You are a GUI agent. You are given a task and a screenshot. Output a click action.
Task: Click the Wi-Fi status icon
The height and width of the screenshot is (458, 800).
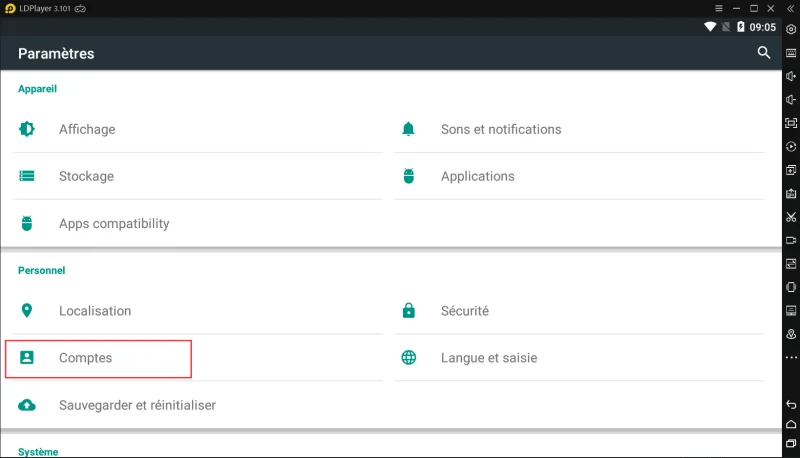tap(710, 27)
